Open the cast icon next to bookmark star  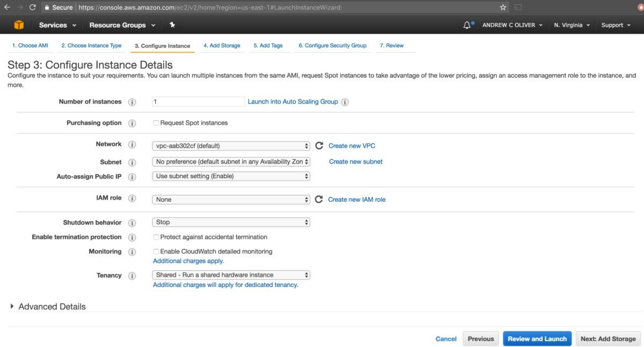518,8
